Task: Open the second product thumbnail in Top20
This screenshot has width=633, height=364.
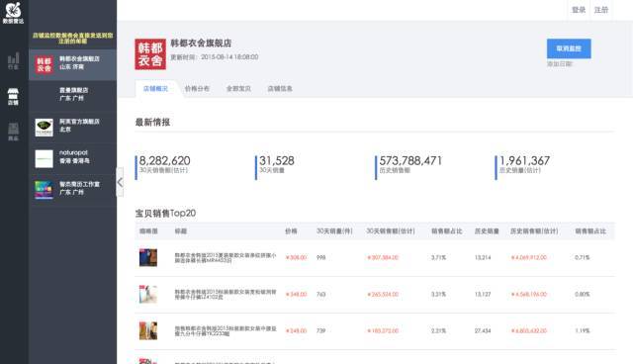Action: tap(148, 294)
